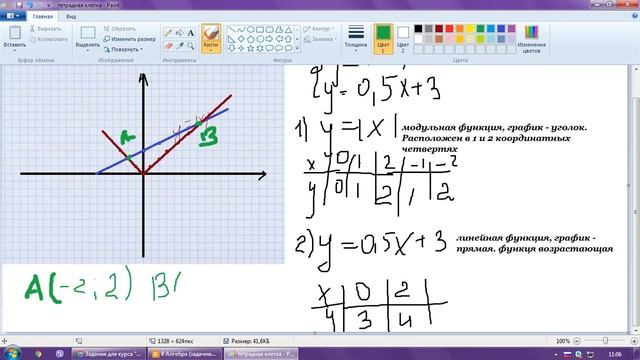The height and width of the screenshot is (360, 640).
Task: Click the zoom slider thumb
Action: [x=606, y=340]
